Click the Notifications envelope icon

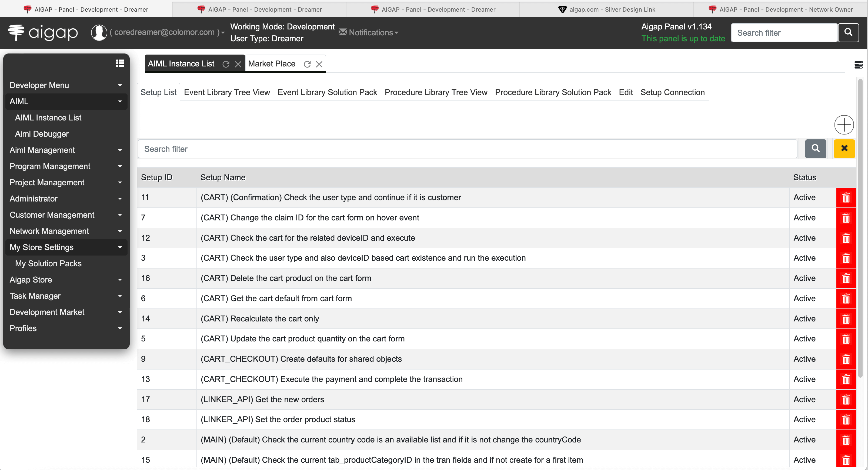pos(343,32)
